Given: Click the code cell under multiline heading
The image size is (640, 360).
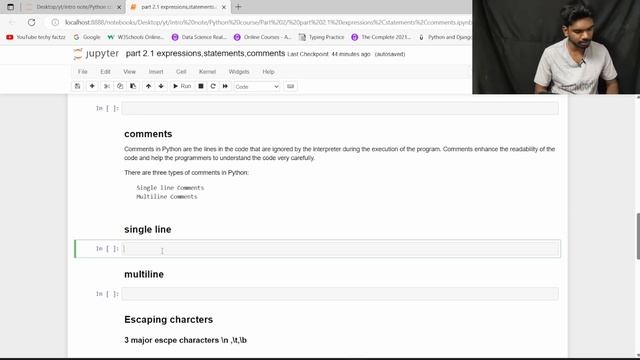Looking at the screenshot, I should click(340, 294).
